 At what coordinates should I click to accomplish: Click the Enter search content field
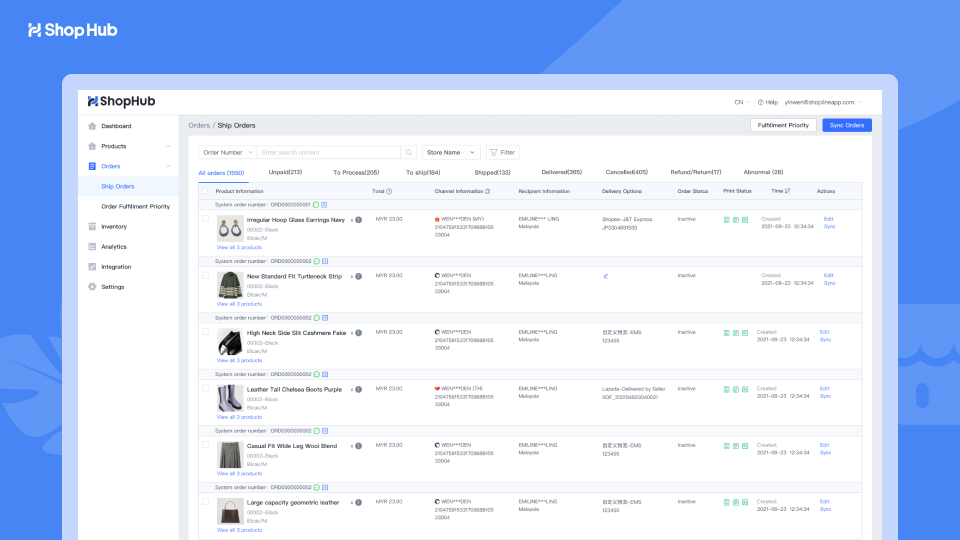(328, 153)
